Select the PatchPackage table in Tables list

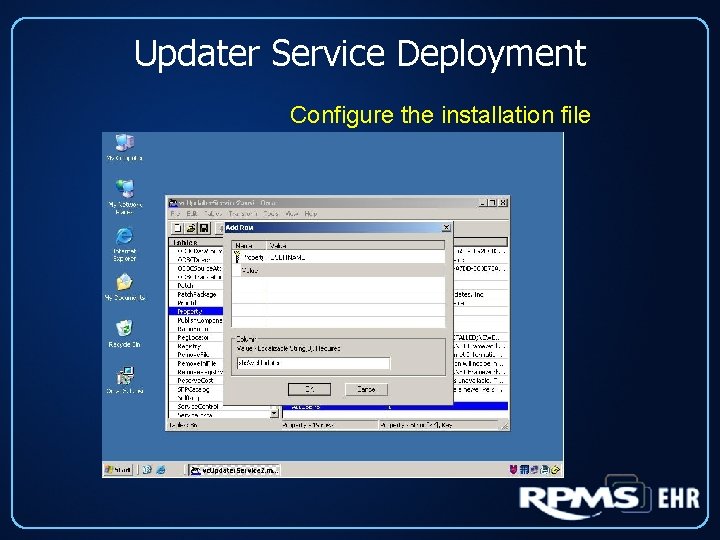(196, 294)
